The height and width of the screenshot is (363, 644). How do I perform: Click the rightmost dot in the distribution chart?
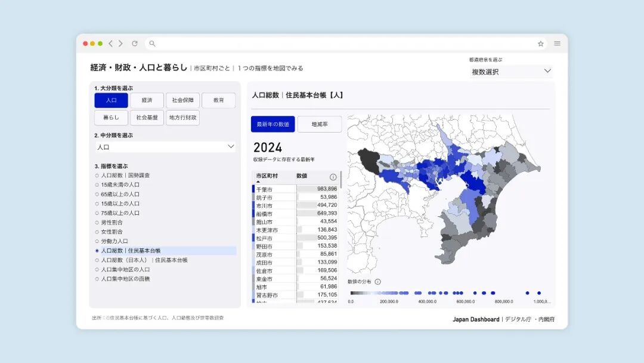pyautogui.click(x=539, y=293)
